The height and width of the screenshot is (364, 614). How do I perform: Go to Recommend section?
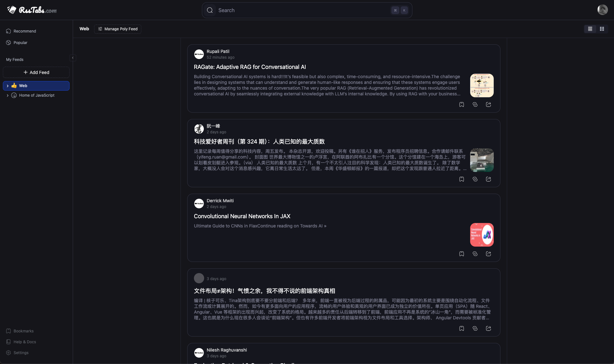25,31
